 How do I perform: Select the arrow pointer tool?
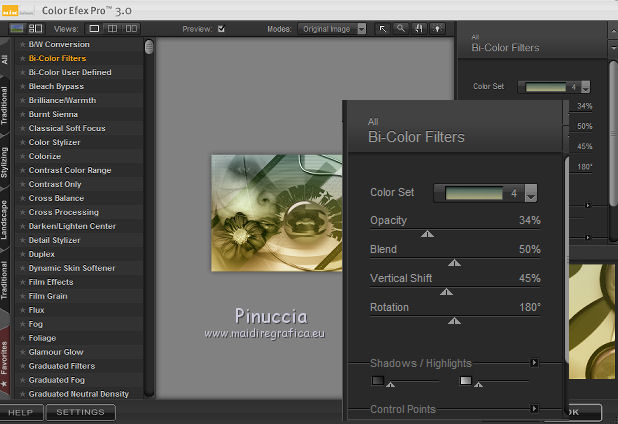pyautogui.click(x=383, y=29)
